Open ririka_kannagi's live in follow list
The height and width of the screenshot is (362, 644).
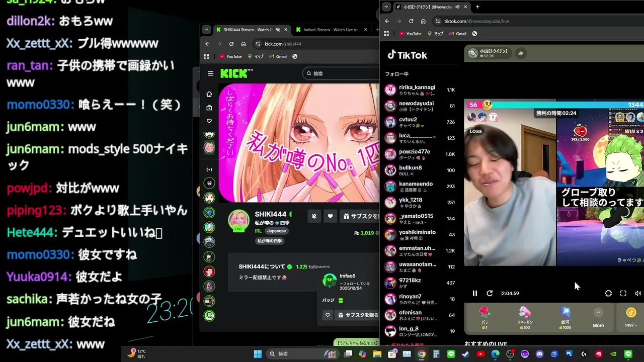pyautogui.click(x=420, y=90)
